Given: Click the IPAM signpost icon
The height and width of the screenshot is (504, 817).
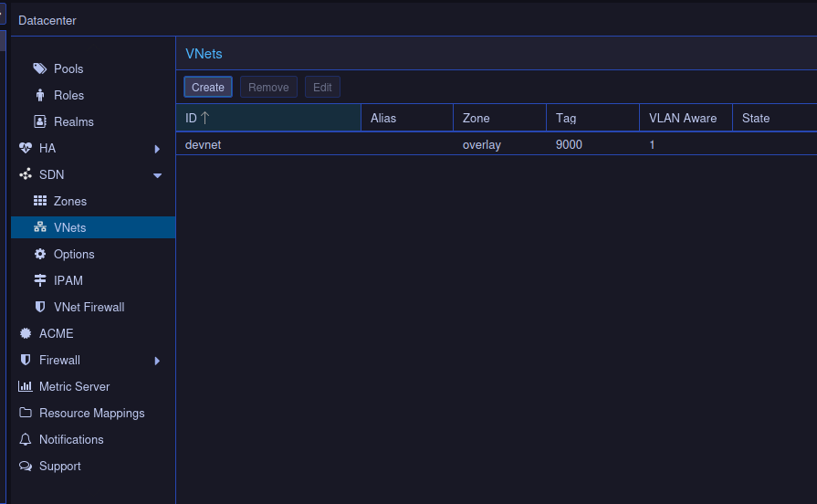Looking at the screenshot, I should [x=40, y=280].
